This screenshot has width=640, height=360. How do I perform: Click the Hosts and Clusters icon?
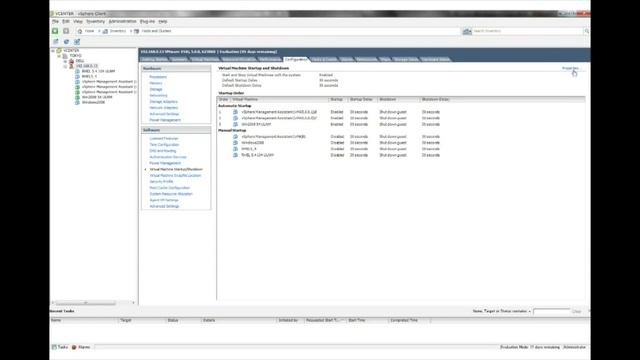[x=137, y=31]
